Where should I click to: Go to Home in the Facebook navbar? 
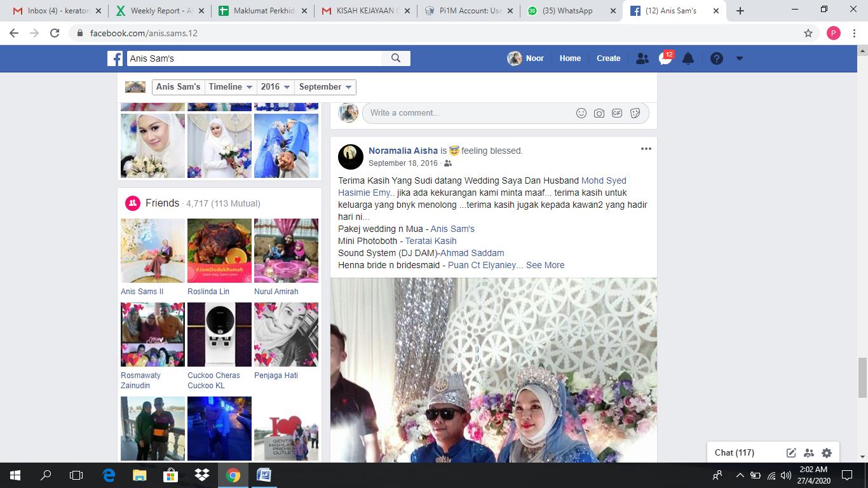pos(570,58)
